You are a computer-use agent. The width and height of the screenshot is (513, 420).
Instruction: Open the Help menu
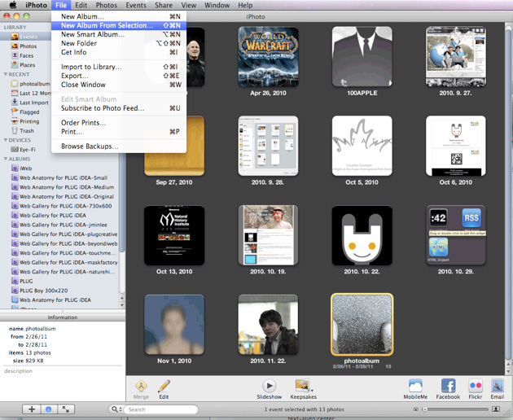point(245,5)
